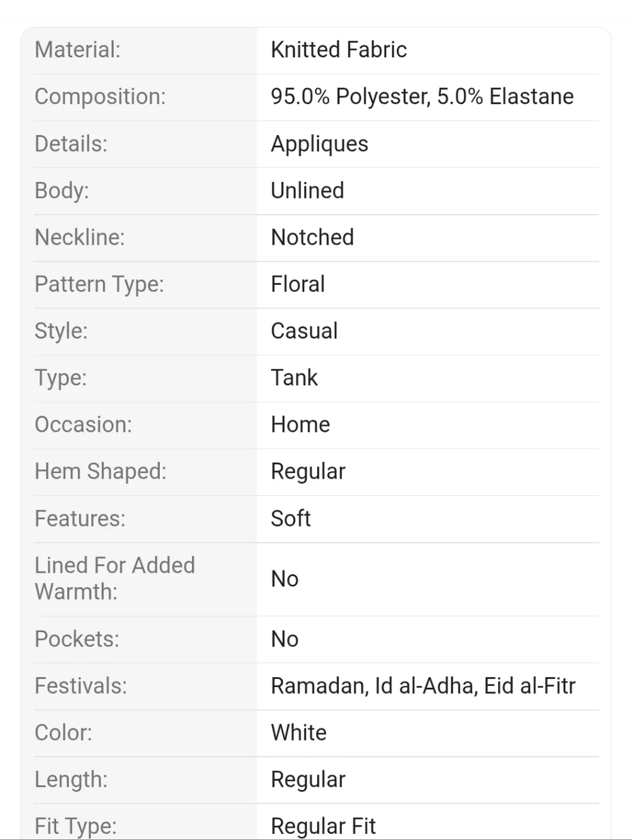Select the Fit Type label
This screenshot has width=632, height=840.
76,826
